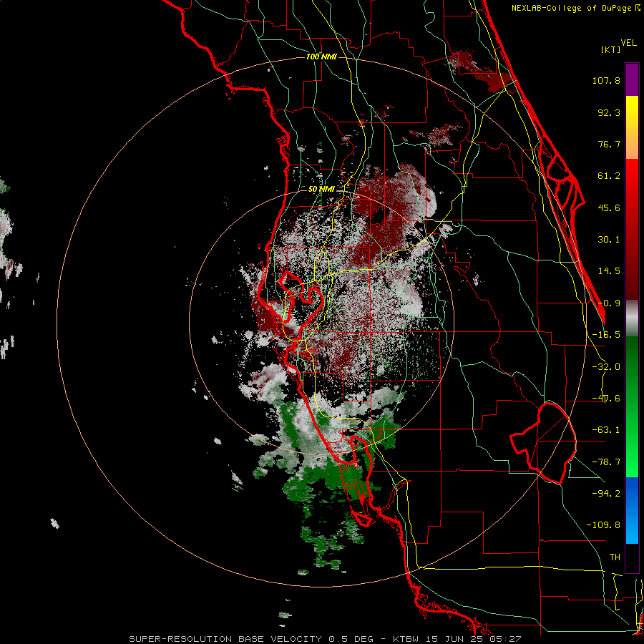
Task: Click the blue segment of the color bar
Action: [x=632, y=510]
